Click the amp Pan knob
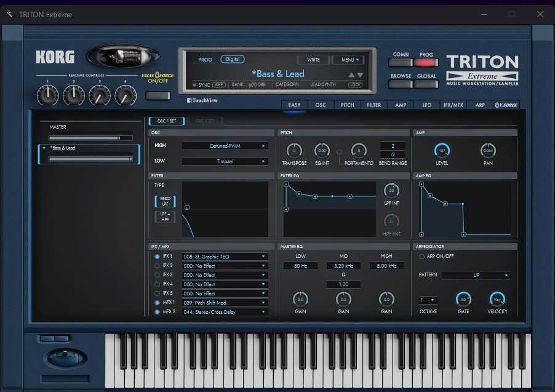Viewport: 555px width, 392px height. click(488, 151)
